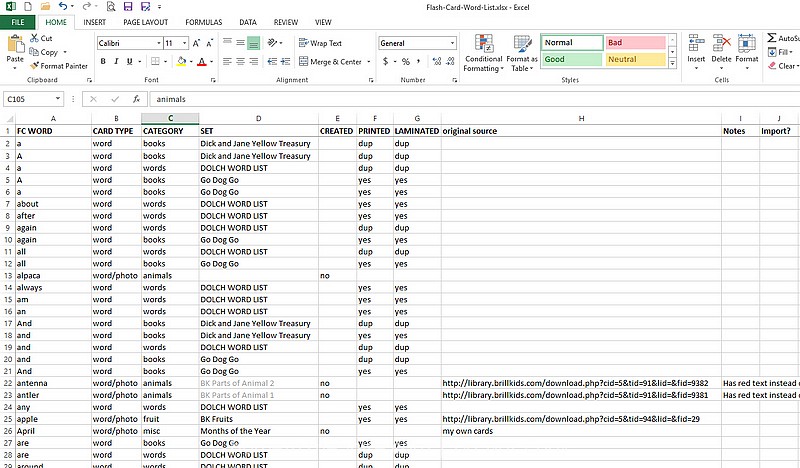Toggle Wrap Text

point(320,43)
